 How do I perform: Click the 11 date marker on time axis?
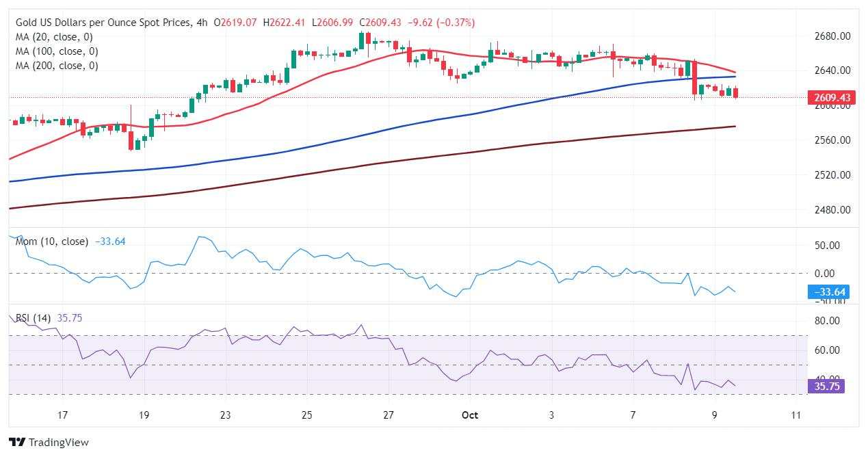tap(795, 415)
